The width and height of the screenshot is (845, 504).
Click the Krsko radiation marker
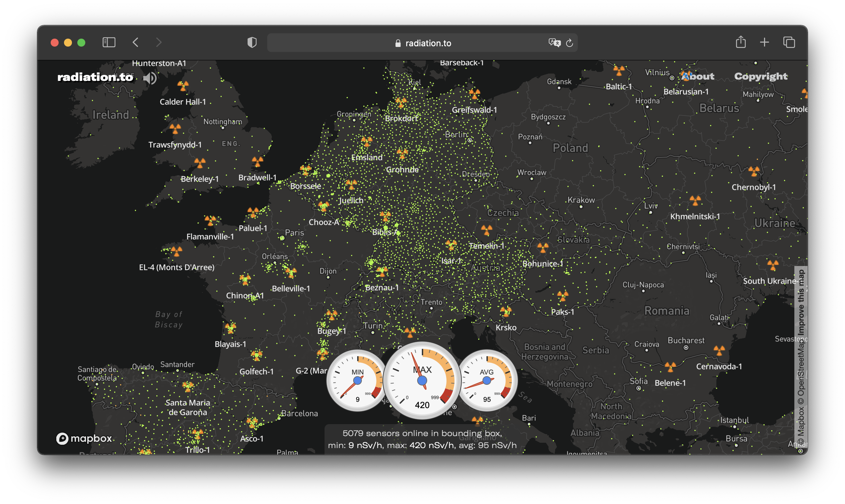[x=506, y=313]
